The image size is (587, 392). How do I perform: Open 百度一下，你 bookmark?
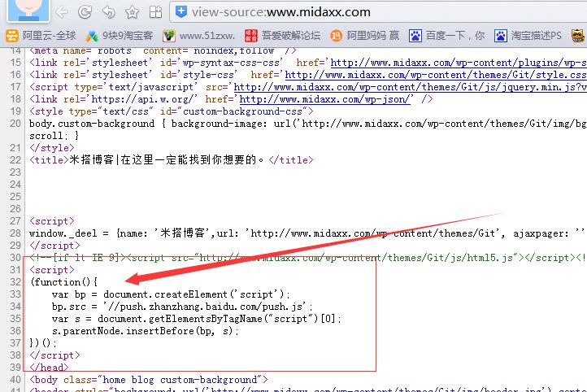[446, 36]
